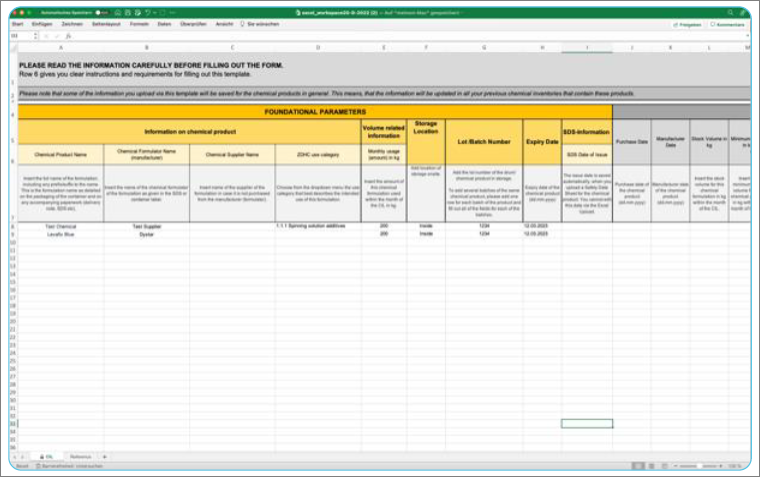Image resolution: width=760 pixels, height=477 pixels.
Task: Click the 'Chemical Supplier Name' header cell
Action: point(232,155)
